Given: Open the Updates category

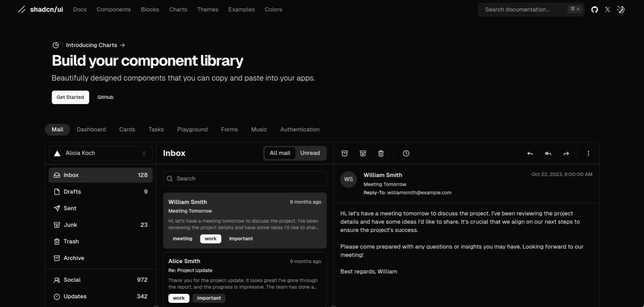Looking at the screenshot, I should 101,297.
